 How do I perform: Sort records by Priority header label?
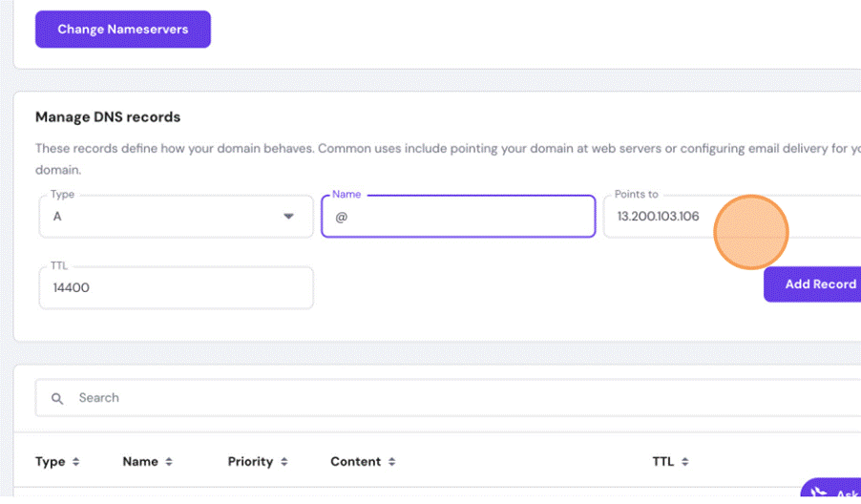(x=250, y=462)
